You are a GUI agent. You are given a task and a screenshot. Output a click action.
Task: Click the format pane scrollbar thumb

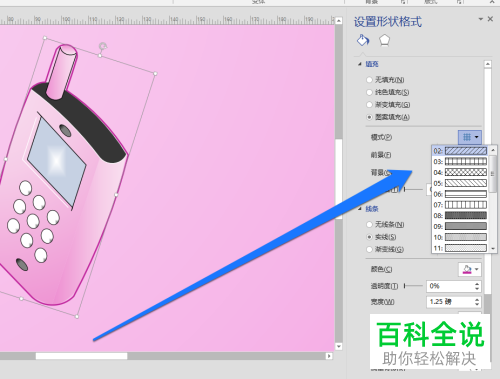pyautogui.click(x=488, y=182)
